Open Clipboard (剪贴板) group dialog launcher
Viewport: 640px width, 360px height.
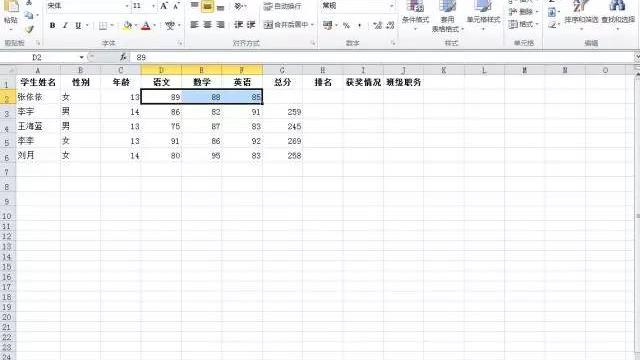coord(38,43)
